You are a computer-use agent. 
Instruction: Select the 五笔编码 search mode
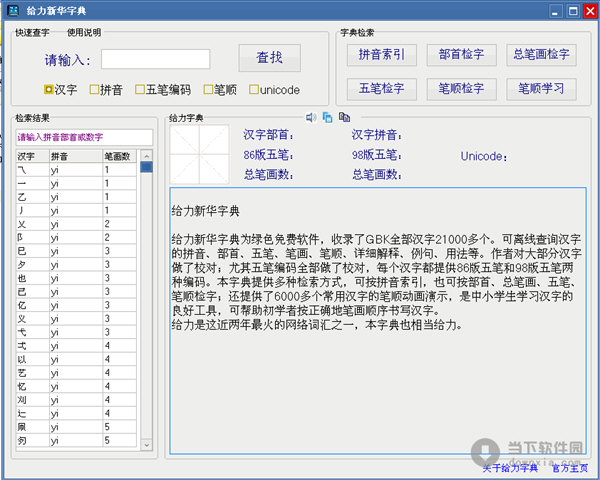click(x=163, y=90)
